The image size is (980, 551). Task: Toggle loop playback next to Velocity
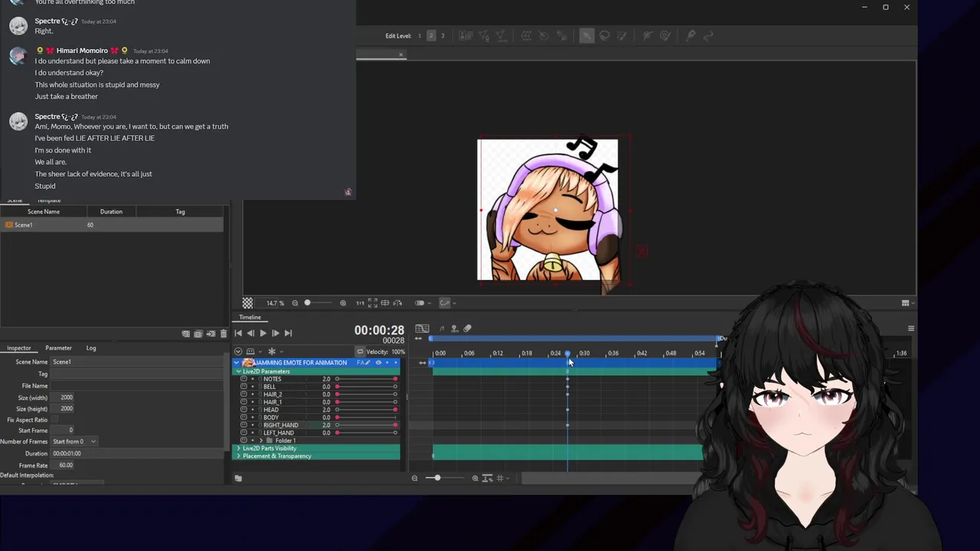pyautogui.click(x=360, y=352)
